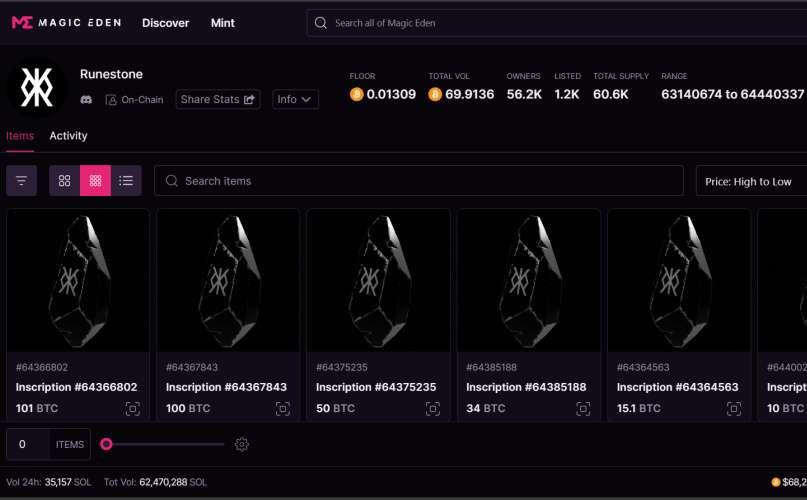
Task: Click the #64366802 number above the first title
Action: point(42,367)
